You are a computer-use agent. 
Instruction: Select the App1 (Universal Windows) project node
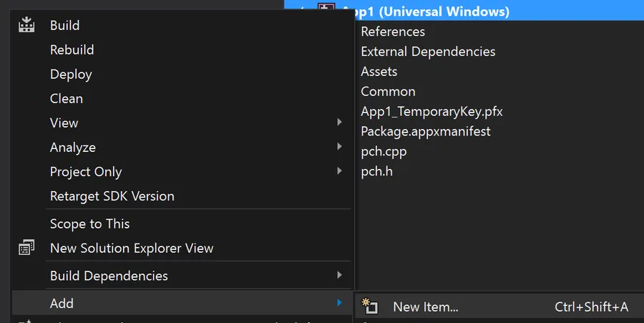pyautogui.click(x=425, y=11)
